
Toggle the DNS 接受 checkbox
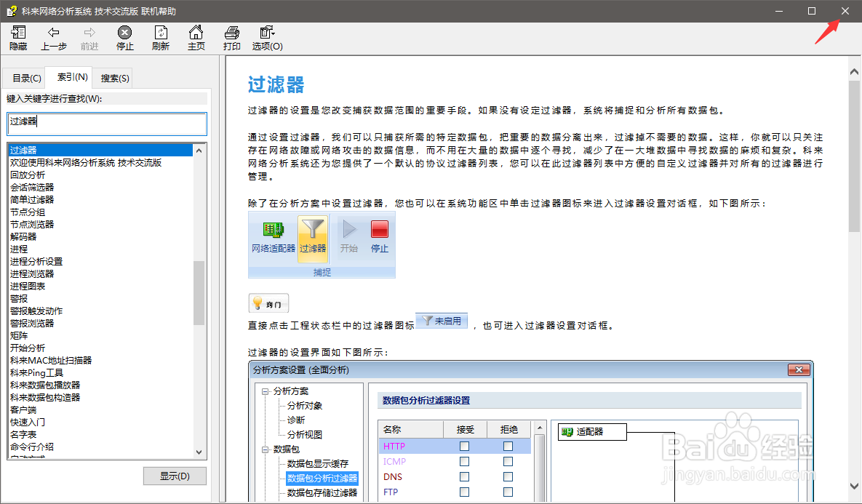coord(465,476)
